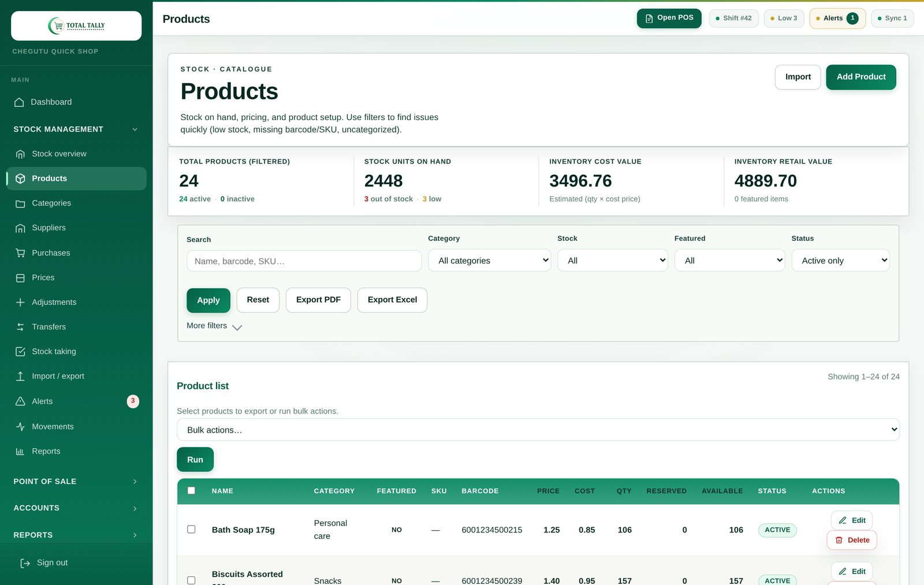This screenshot has width=924, height=585.
Task: Click the Prices icon in sidebar
Action: pyautogui.click(x=20, y=278)
